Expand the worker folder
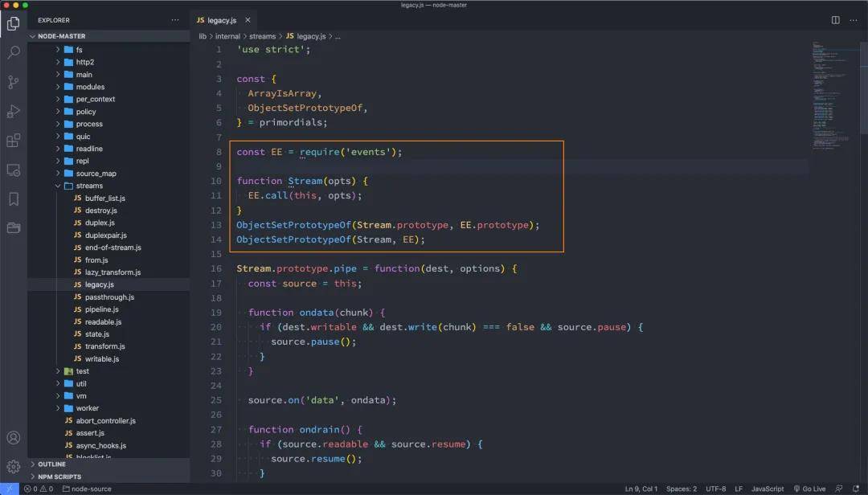Viewport: 868px width, 495px height. click(x=108, y=408)
